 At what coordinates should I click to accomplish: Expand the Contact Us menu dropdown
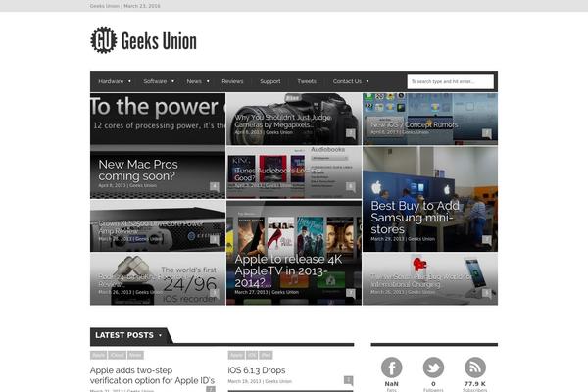coord(367,81)
